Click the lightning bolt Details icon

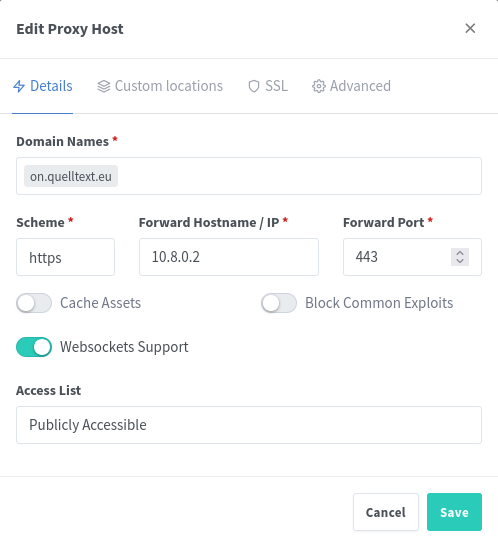(x=19, y=86)
